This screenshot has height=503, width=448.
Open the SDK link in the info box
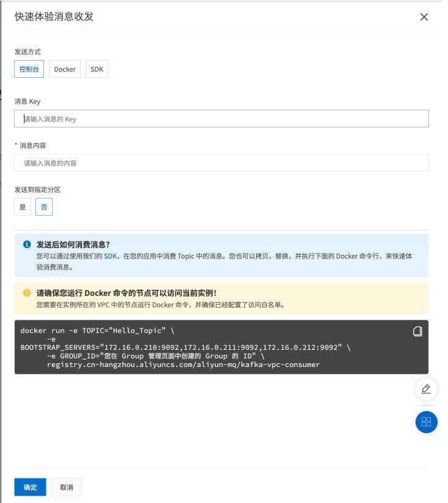(110, 256)
